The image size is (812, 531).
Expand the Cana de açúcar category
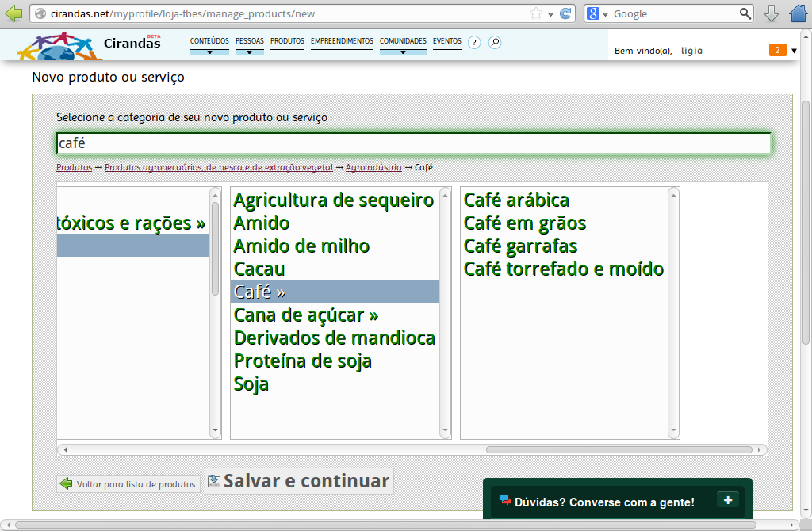coord(305,315)
